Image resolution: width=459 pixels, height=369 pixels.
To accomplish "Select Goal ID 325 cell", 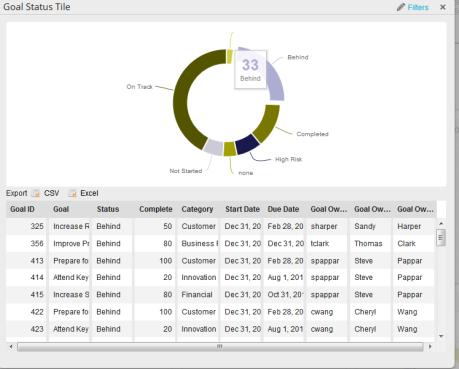I will pyautogui.click(x=27, y=226).
